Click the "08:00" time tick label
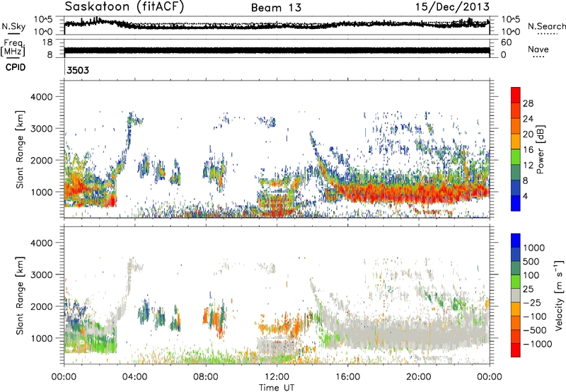Viewport: 566px width, 392px height. [206, 377]
